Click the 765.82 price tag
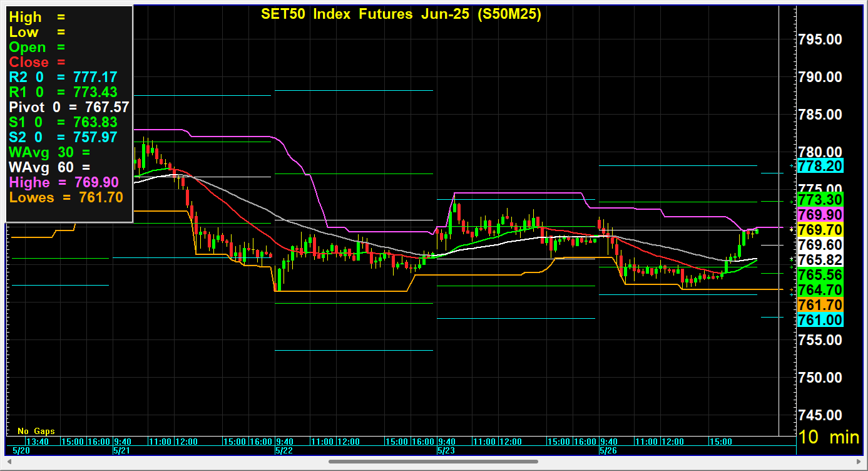This screenshot has width=868, height=471. [x=820, y=260]
